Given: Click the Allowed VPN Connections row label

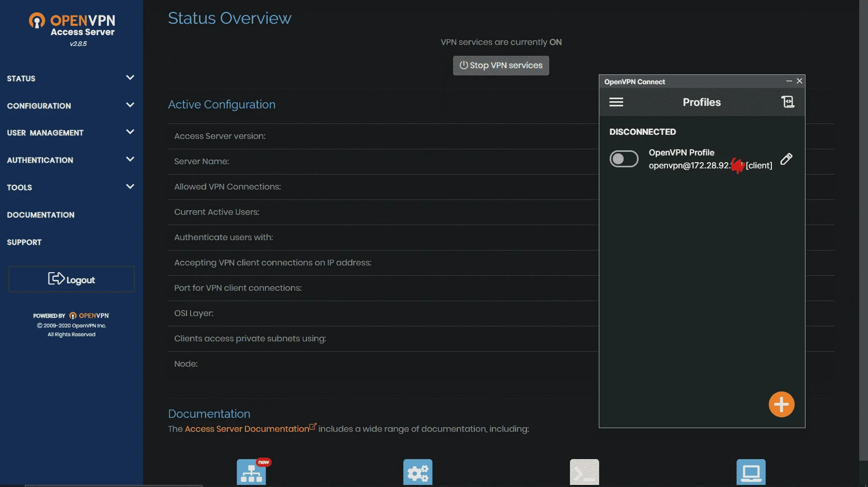Looking at the screenshot, I should [227, 187].
